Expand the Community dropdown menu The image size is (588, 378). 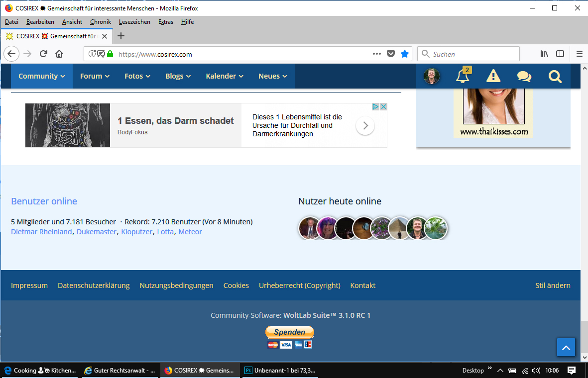click(x=42, y=76)
